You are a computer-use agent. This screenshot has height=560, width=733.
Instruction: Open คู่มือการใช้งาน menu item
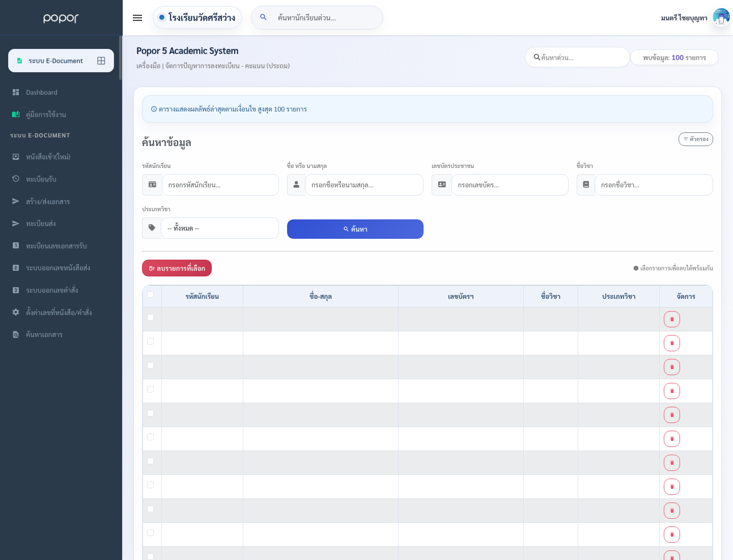coord(46,115)
